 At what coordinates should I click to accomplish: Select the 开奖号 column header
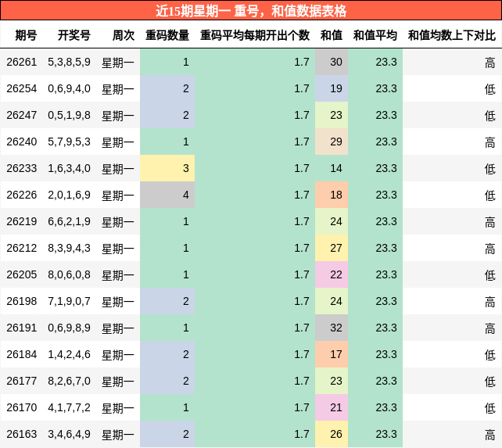pyautogui.click(x=74, y=35)
